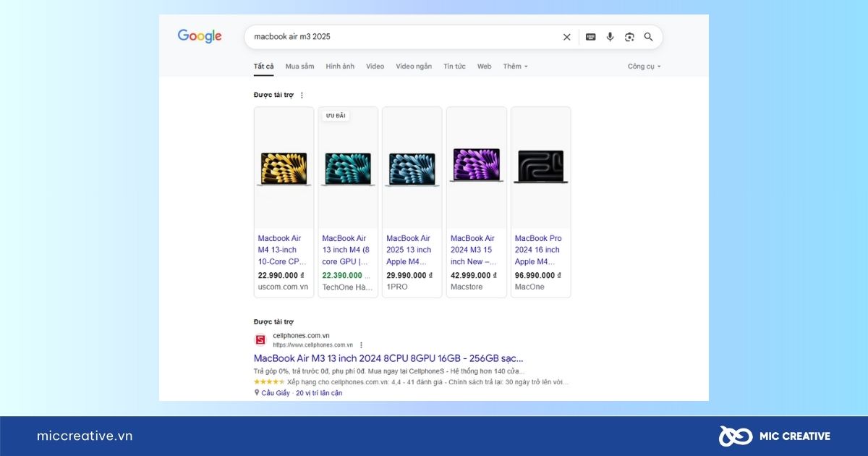The height and width of the screenshot is (456, 868).
Task: Open the teal MacBook Air ƯU ĐÃI product image
Action: [x=348, y=169]
